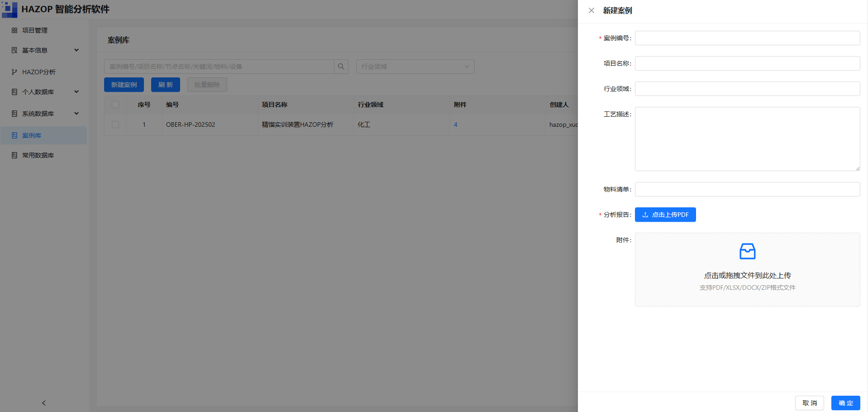The image size is (868, 412).
Task: Toggle the select-all checkbox in table header
Action: click(x=115, y=105)
